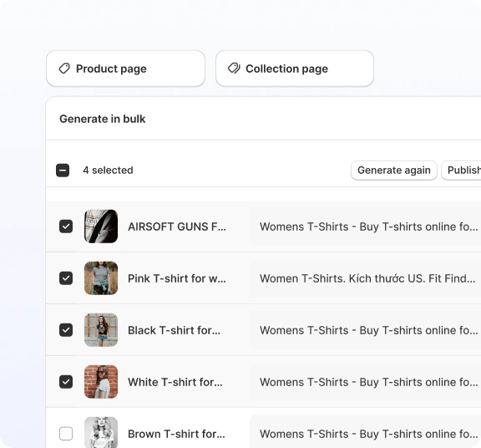Edit the 'Women T-Shirts. Kích thước US' field
Image resolution: width=481 pixels, height=448 pixels.
pos(366,278)
